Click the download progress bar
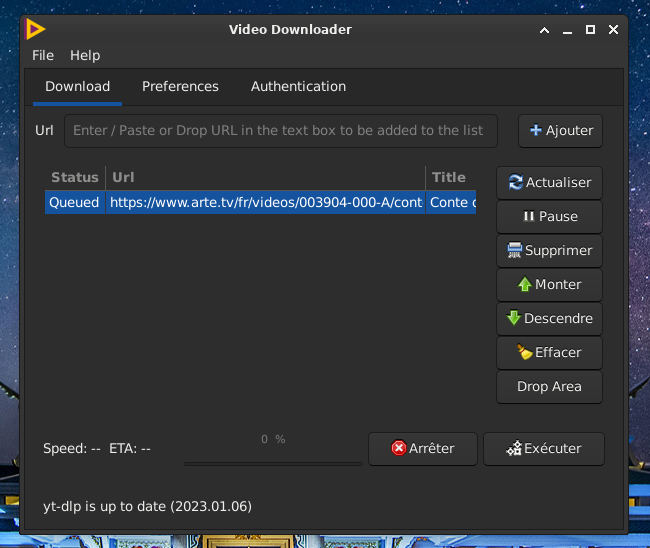 click(273, 462)
